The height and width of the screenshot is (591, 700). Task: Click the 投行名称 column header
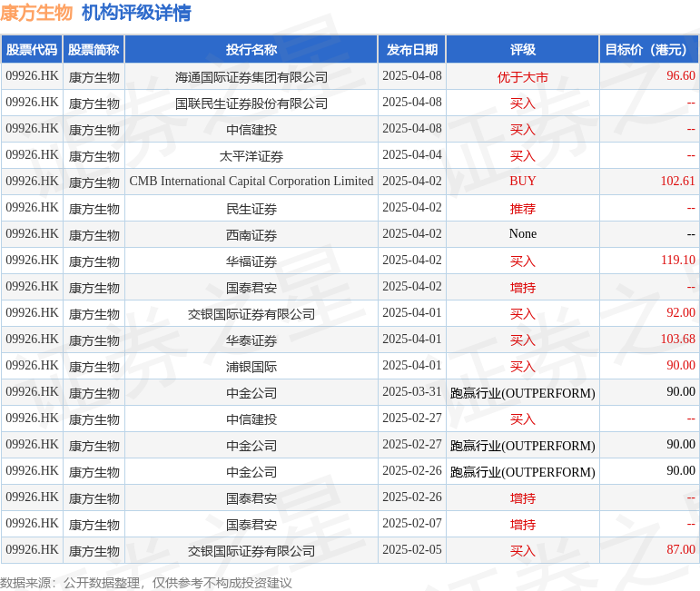click(251, 50)
